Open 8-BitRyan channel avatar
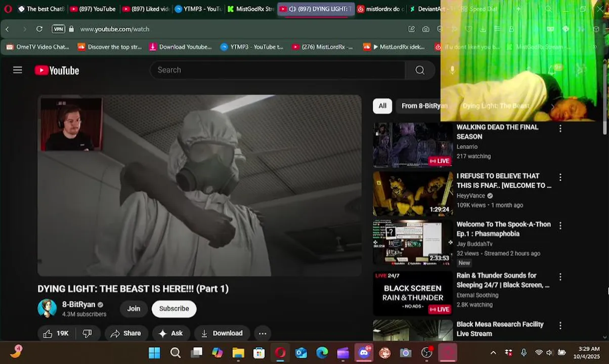The width and height of the screenshot is (609, 364). tap(47, 308)
